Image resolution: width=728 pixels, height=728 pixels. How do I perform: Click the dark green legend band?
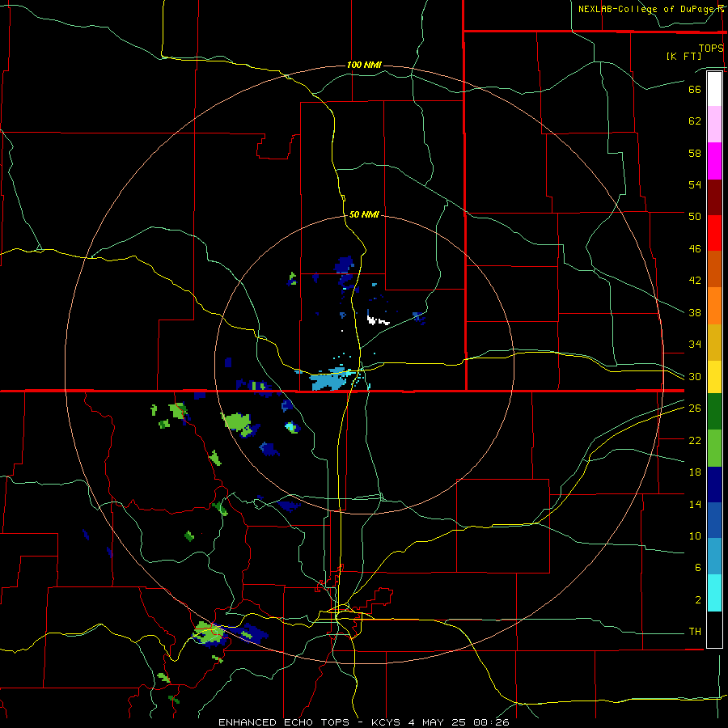(714, 412)
